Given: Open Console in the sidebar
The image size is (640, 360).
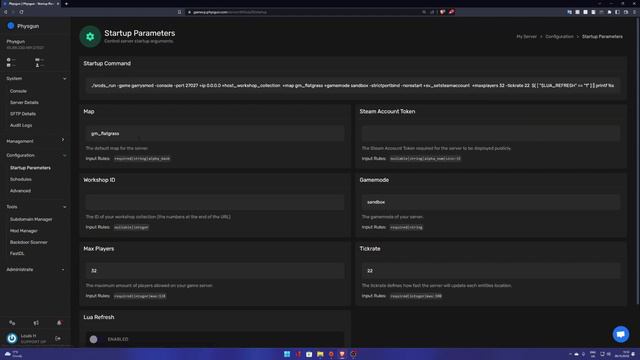Looking at the screenshot, I should (x=18, y=91).
